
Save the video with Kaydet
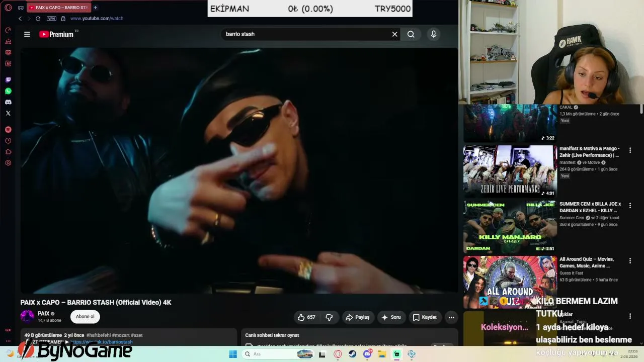(x=425, y=317)
